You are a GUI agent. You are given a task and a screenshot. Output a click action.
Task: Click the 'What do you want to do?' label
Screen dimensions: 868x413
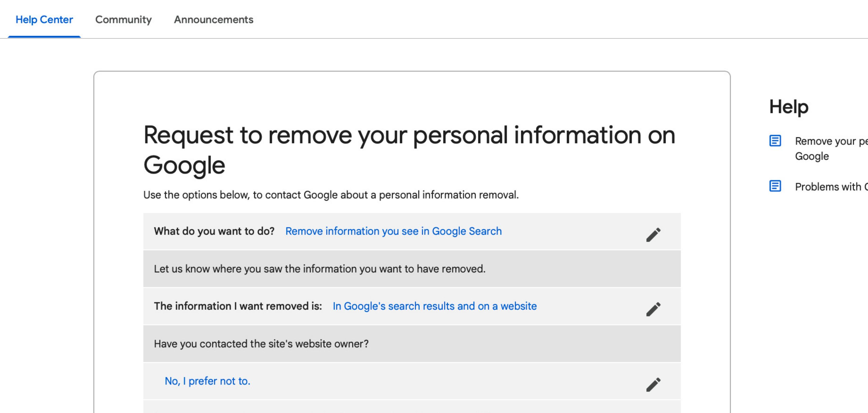(214, 231)
